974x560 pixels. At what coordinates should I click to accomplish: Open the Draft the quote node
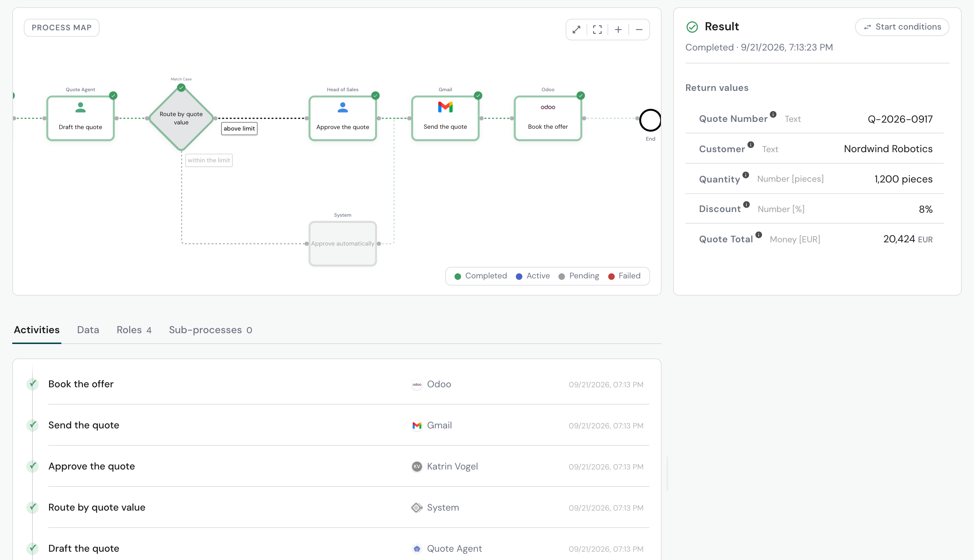tap(80, 118)
